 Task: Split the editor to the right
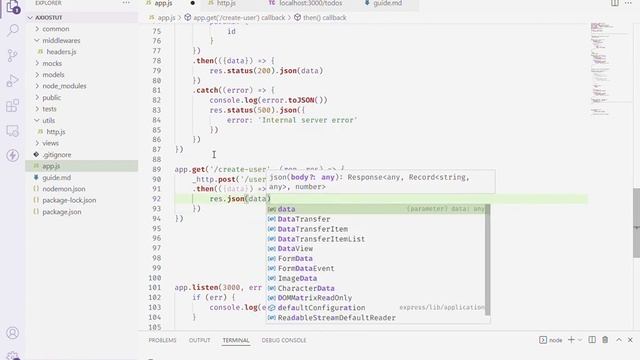(615, 3)
